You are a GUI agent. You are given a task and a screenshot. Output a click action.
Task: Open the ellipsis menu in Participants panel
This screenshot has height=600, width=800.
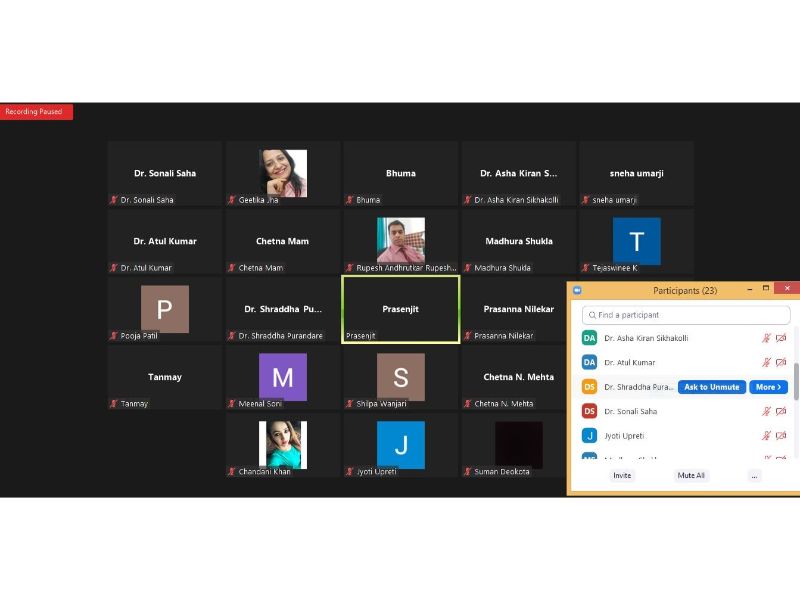point(754,476)
